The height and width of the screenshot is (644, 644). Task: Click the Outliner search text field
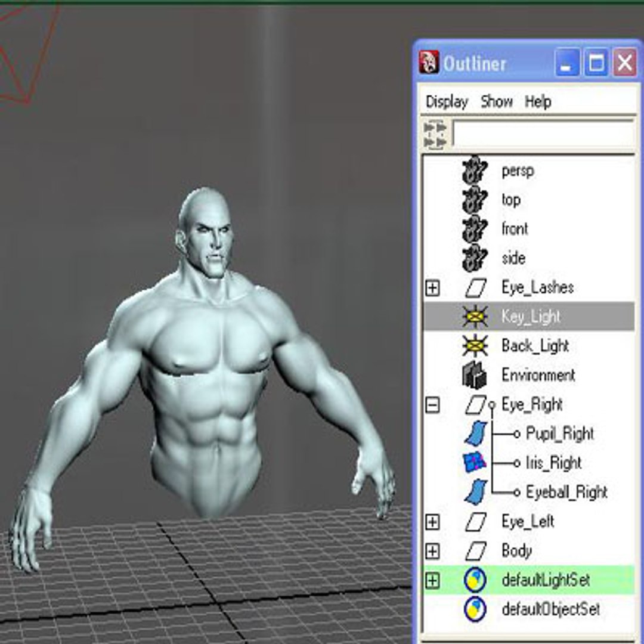coord(543,133)
